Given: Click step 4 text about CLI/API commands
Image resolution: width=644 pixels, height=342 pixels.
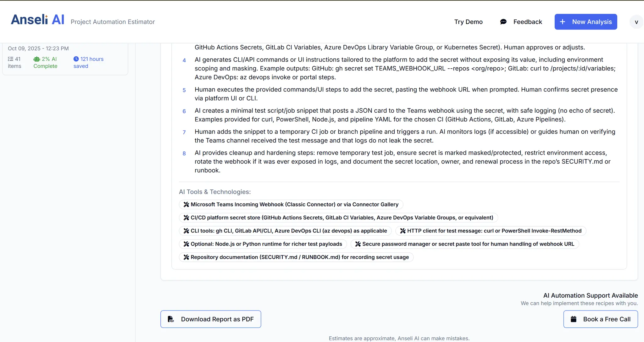Looking at the screenshot, I should click(405, 68).
